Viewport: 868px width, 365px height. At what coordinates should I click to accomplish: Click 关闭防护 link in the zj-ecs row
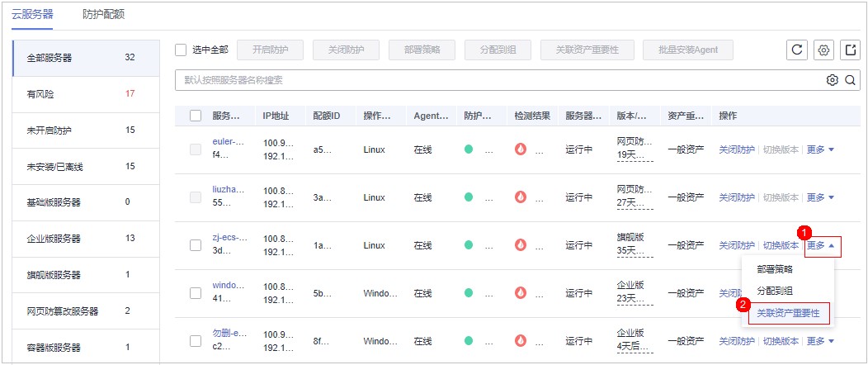click(736, 245)
